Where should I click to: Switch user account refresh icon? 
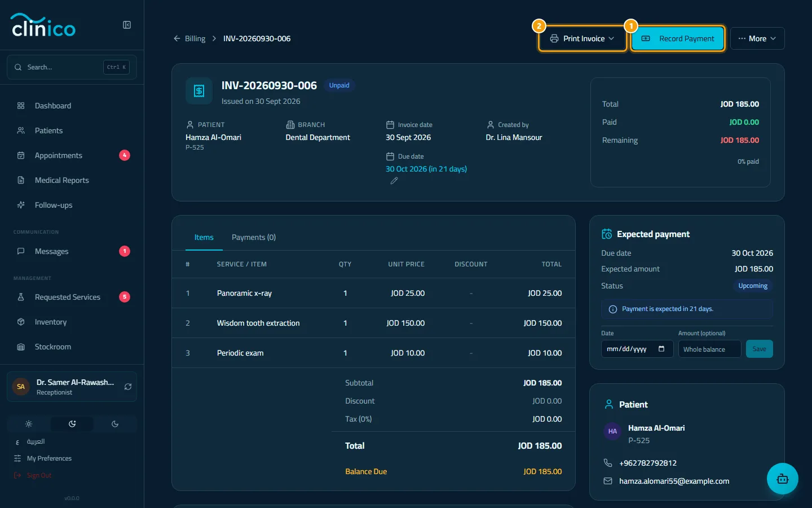pyautogui.click(x=128, y=387)
